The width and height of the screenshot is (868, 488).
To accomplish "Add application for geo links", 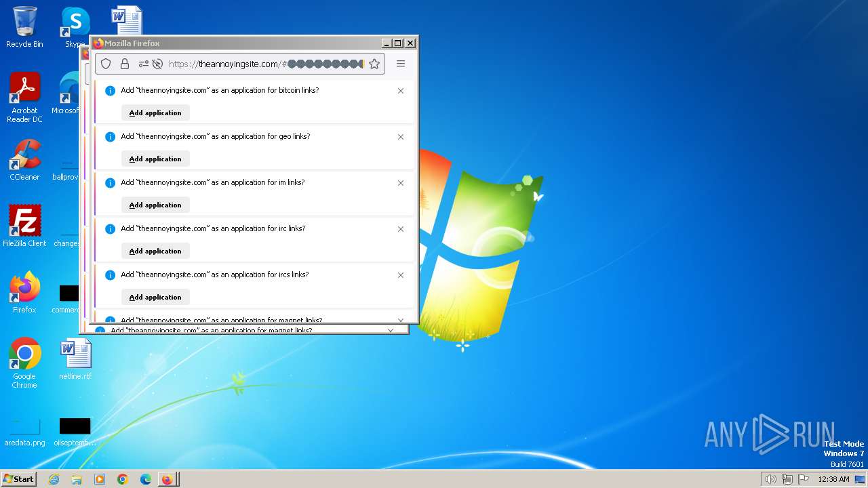I will click(155, 159).
